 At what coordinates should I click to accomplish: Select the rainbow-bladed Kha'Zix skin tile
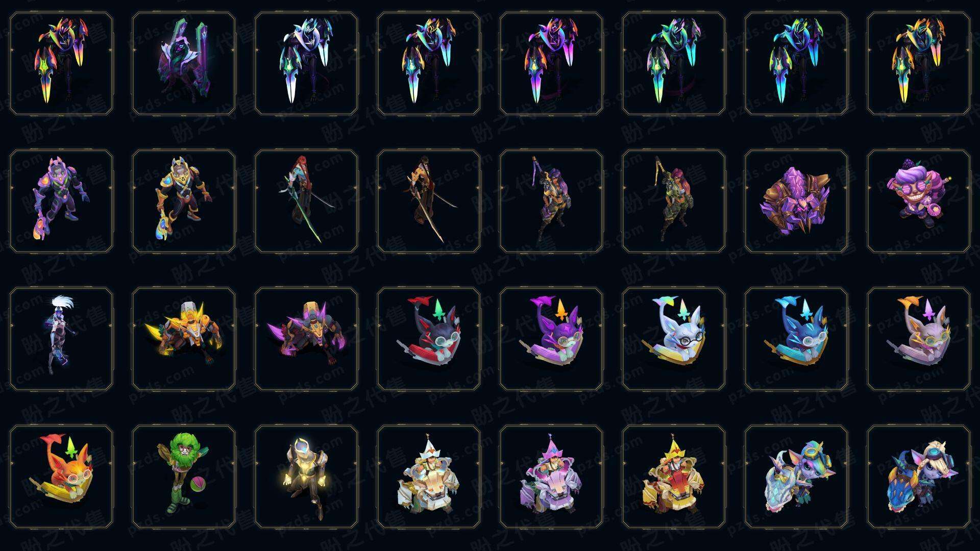61,64
